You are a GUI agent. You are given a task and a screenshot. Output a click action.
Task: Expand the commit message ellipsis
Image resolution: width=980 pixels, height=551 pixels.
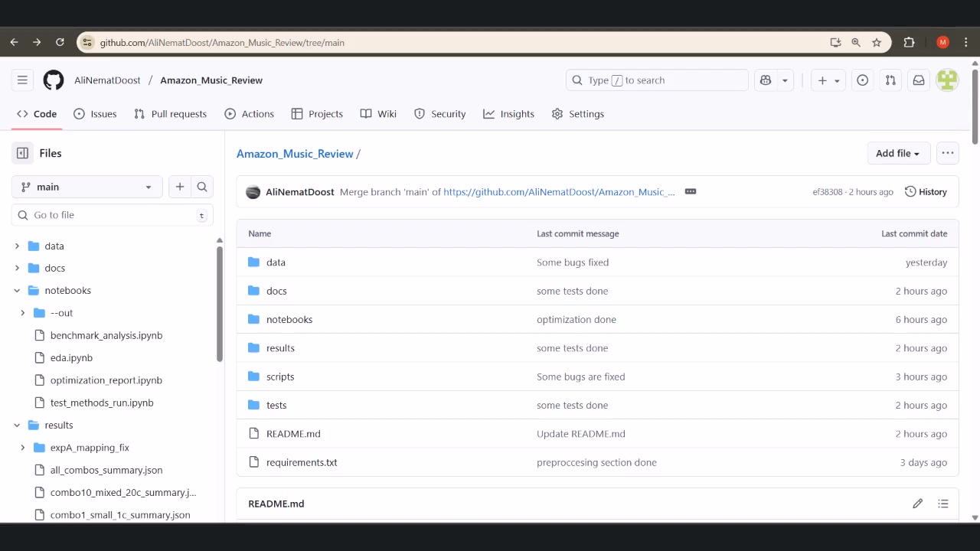tap(691, 191)
